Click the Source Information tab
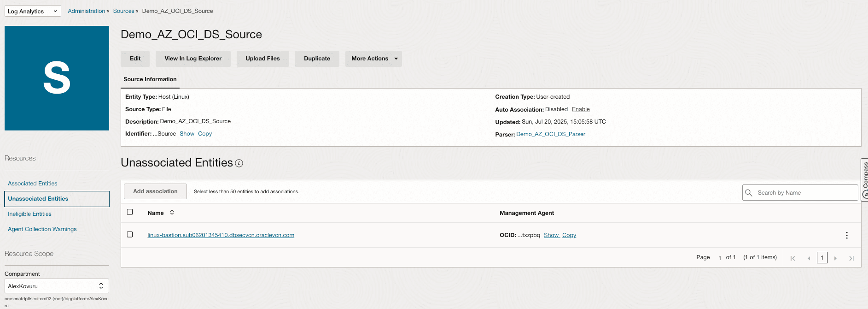The height and width of the screenshot is (309, 868). (x=150, y=79)
